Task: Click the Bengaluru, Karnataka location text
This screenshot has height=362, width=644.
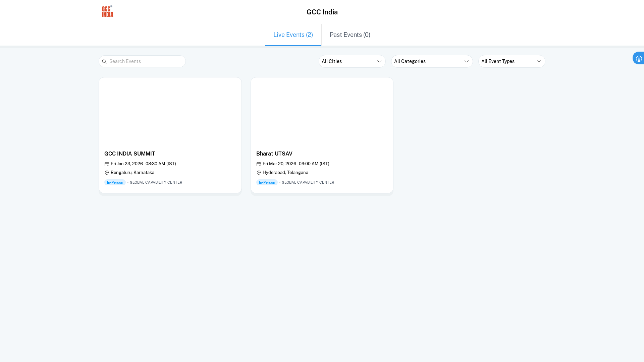Action: [132, 173]
